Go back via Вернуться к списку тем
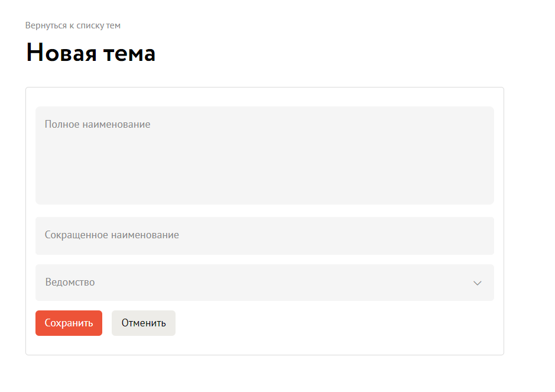Image resolution: width=555 pixels, height=392 pixels. coord(73,25)
